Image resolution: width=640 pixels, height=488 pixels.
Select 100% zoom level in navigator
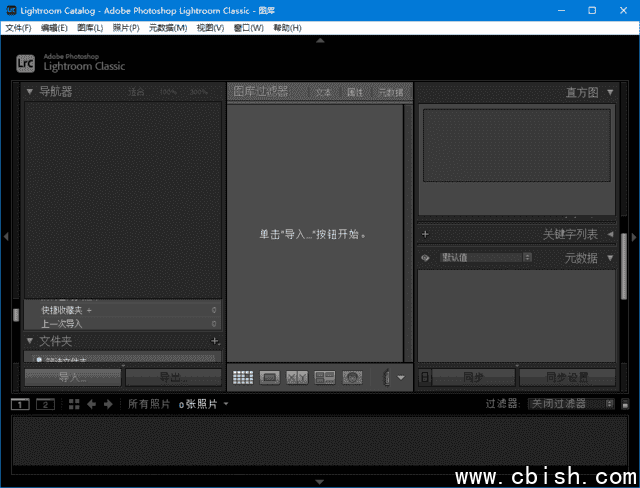coord(168,92)
